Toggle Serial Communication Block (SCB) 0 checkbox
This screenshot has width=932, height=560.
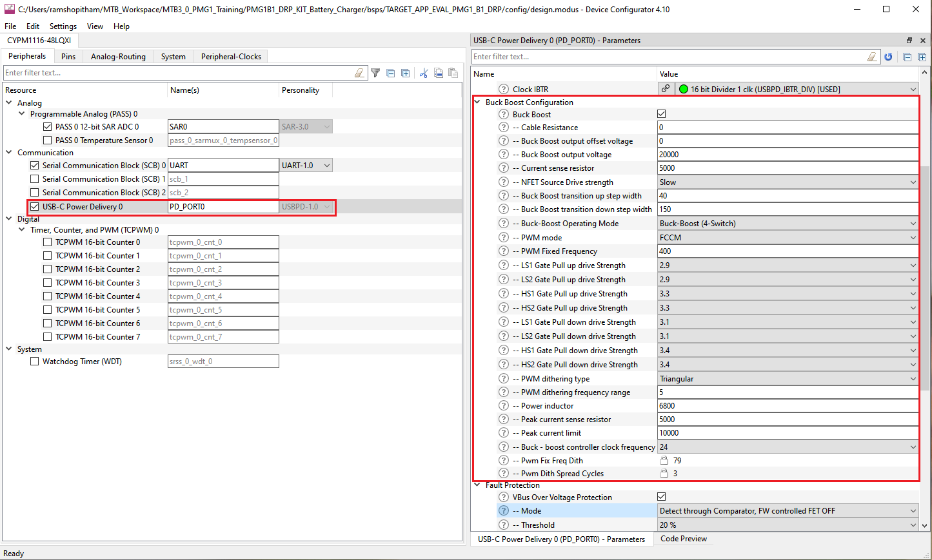point(34,166)
